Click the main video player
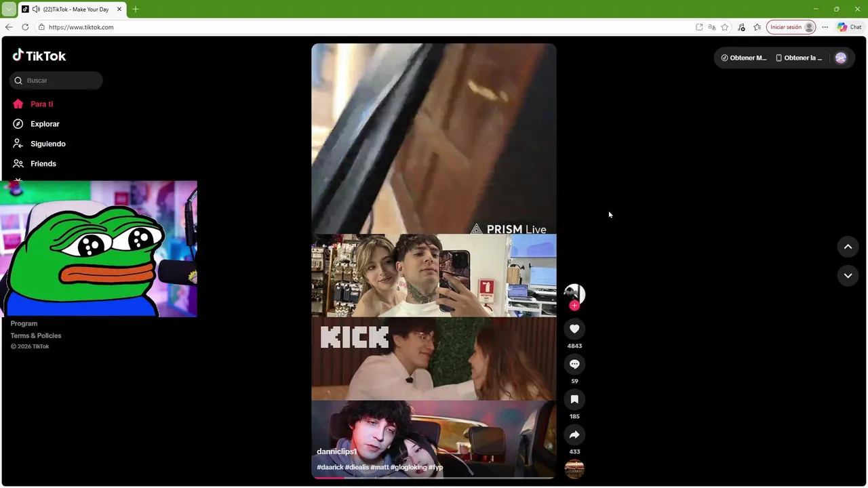 pos(434,261)
